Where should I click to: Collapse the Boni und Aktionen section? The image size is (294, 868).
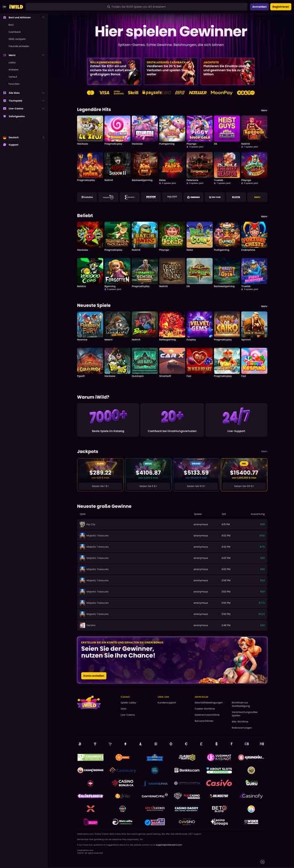(x=43, y=17)
